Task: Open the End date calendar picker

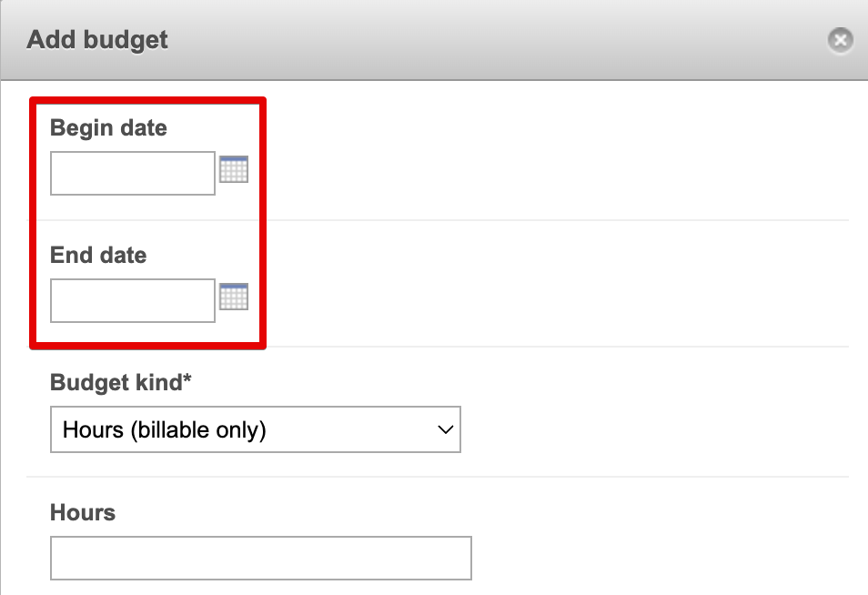Action: coord(234,297)
